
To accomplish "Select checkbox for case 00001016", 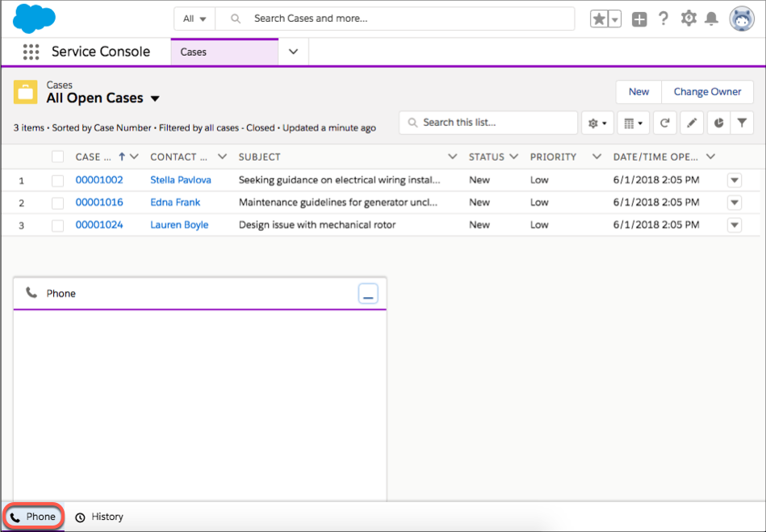I will (57, 203).
